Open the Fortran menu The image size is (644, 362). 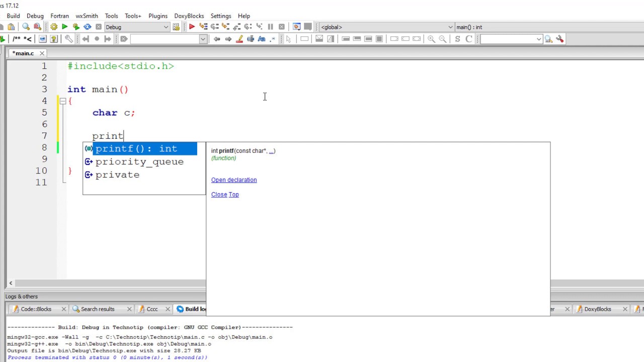pos(59,16)
